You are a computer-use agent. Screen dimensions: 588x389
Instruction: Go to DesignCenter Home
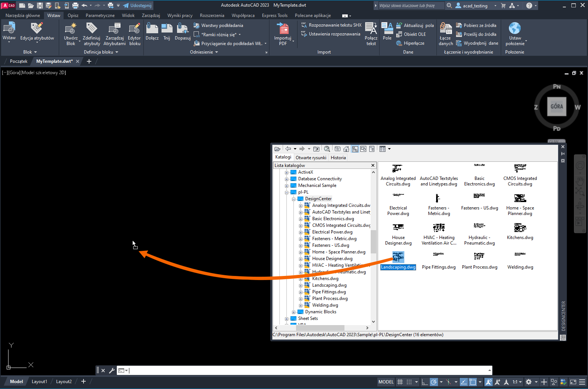click(x=346, y=149)
